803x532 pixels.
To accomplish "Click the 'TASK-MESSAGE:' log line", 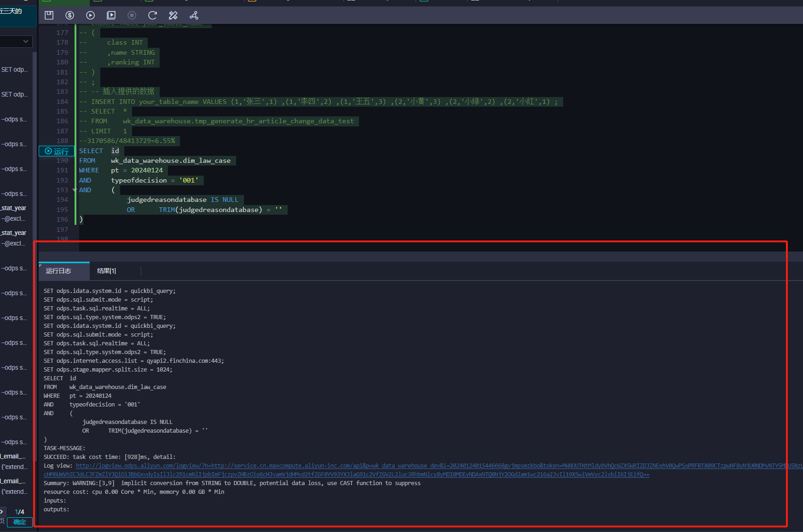I will pos(64,448).
